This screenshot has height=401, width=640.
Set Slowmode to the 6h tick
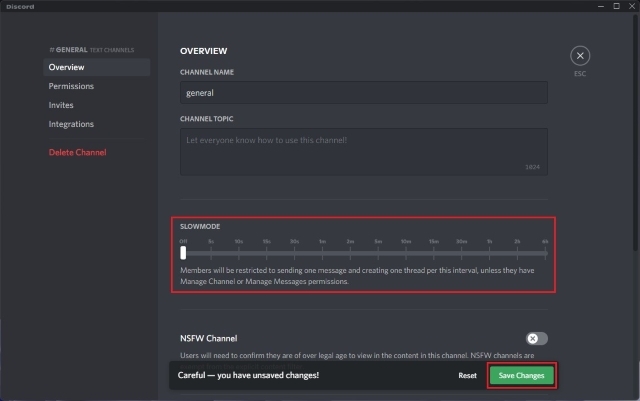[x=545, y=253]
